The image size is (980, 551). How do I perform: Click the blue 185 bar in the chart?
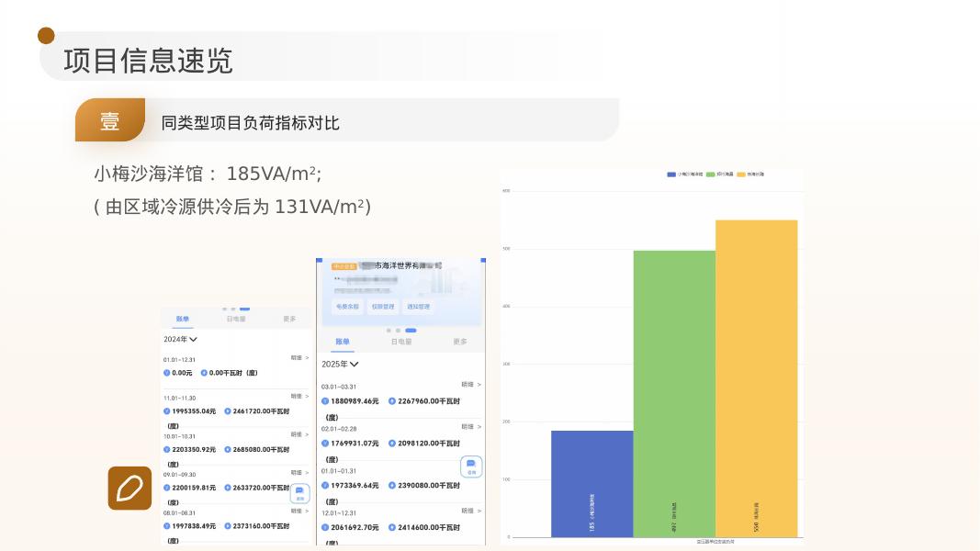[x=591, y=484]
